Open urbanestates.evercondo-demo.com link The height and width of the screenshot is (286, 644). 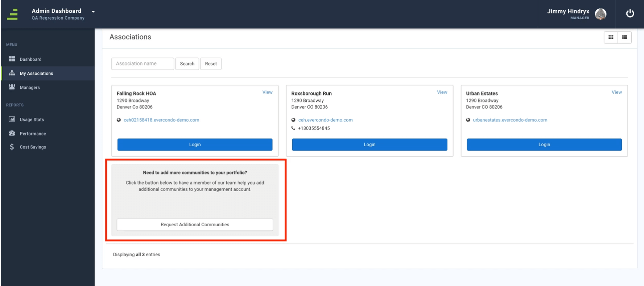[x=510, y=120]
